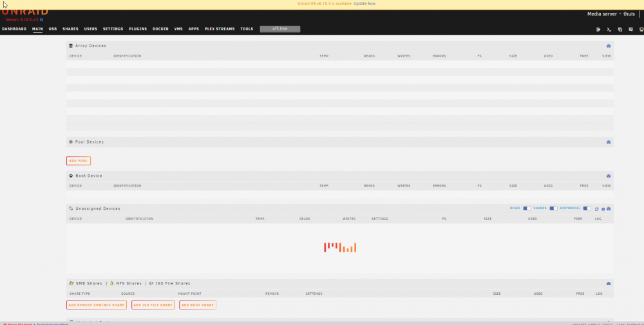Click the Unassigned Devices header icon
Screen dimensions: 644x325
[71, 209]
